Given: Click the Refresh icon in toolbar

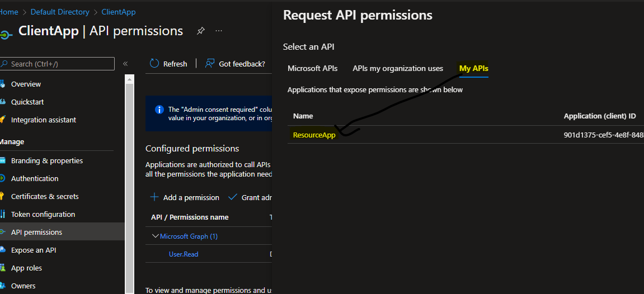Looking at the screenshot, I should tap(154, 64).
